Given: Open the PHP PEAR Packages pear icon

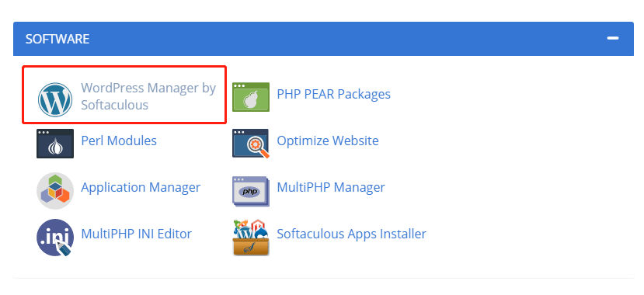Looking at the screenshot, I should [251, 97].
